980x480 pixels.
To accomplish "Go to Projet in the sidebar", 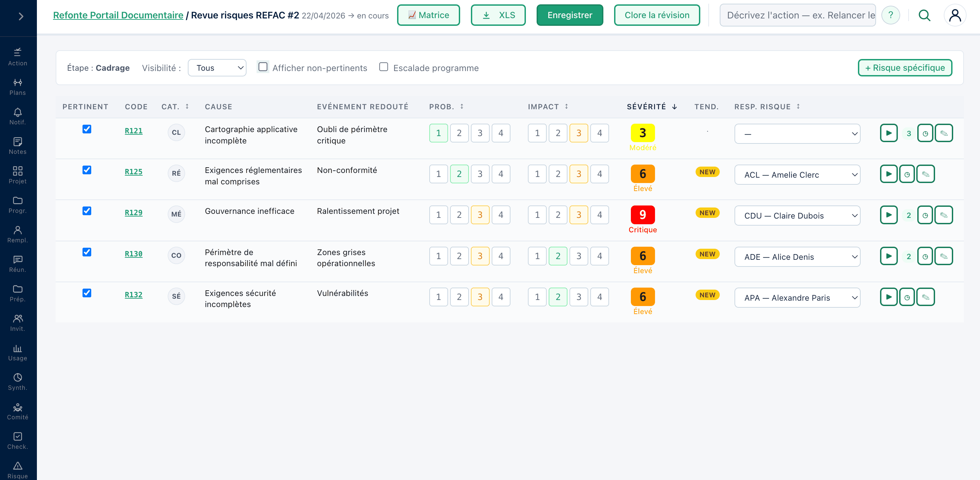I will pos(18,175).
